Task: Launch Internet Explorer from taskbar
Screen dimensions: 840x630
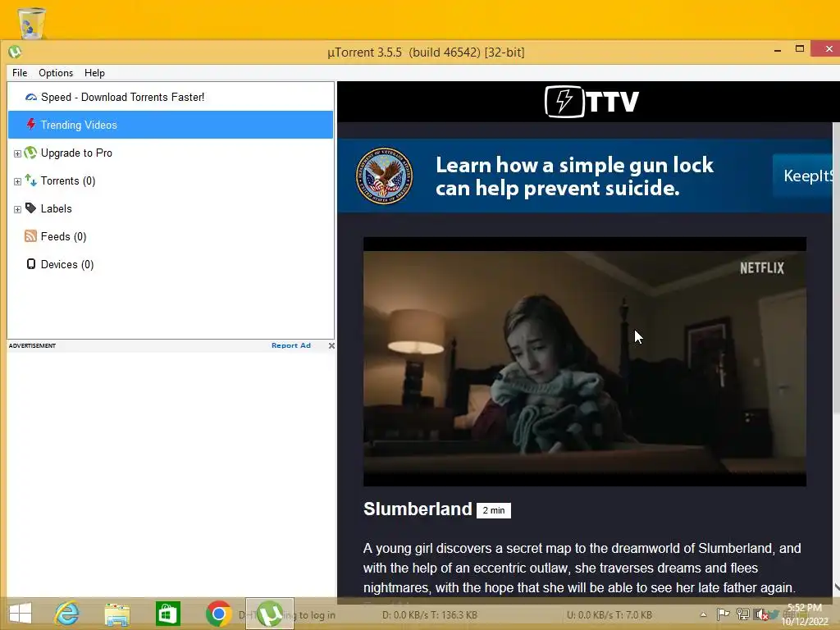Action: point(67,614)
